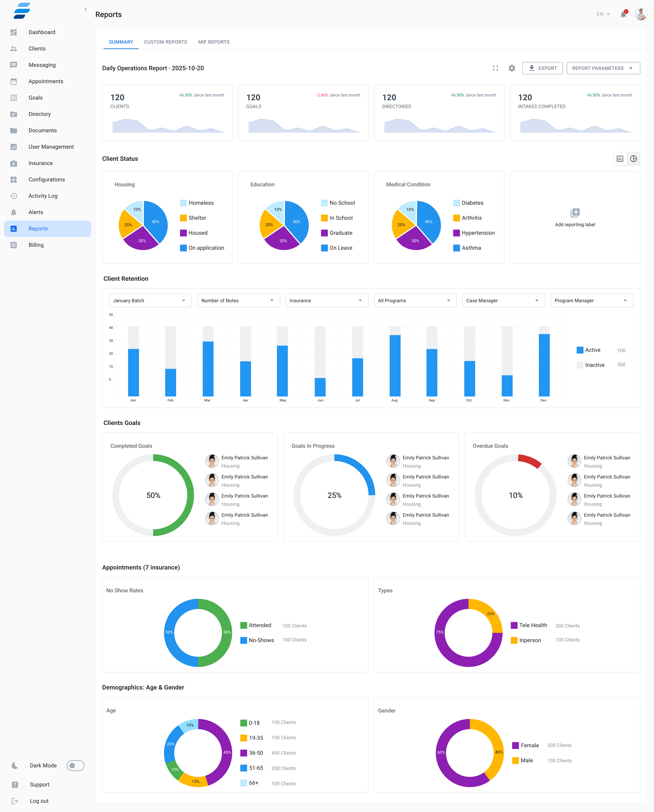Open the MIF REPORTS tab

214,42
